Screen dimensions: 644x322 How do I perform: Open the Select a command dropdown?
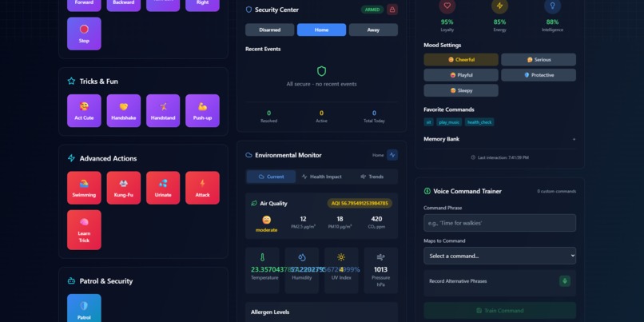pyautogui.click(x=500, y=256)
